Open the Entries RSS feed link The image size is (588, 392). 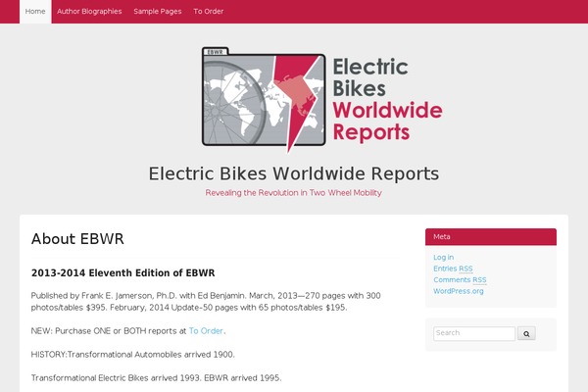click(x=453, y=269)
